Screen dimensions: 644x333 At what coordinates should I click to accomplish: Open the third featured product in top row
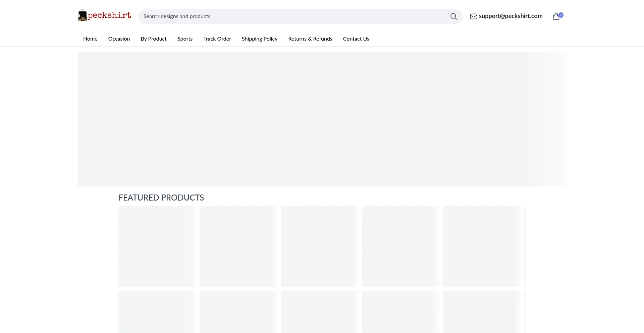point(319,246)
